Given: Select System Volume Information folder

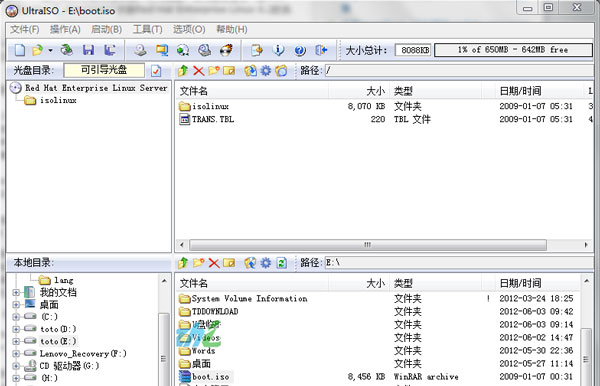Looking at the screenshot, I should coord(249,299).
